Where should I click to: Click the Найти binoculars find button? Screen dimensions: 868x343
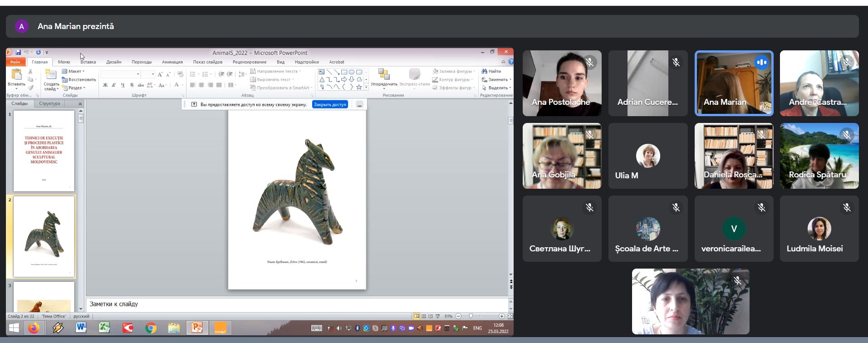point(491,71)
